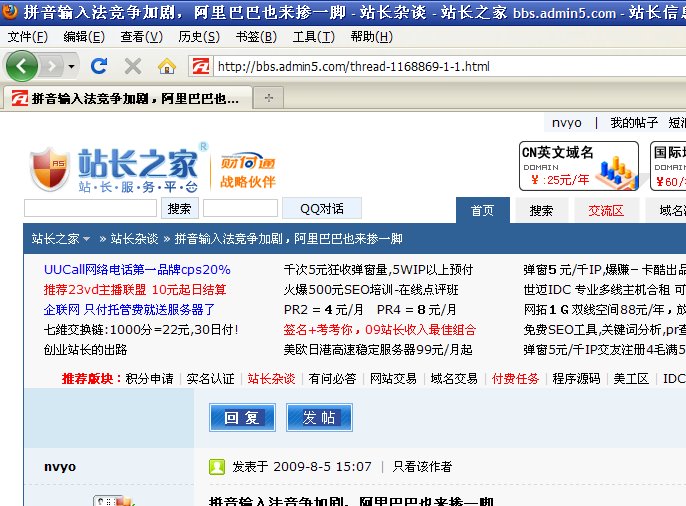Open 美欧日港高速稳定服务器99元/月起 link
The image size is (686, 506).
point(378,350)
